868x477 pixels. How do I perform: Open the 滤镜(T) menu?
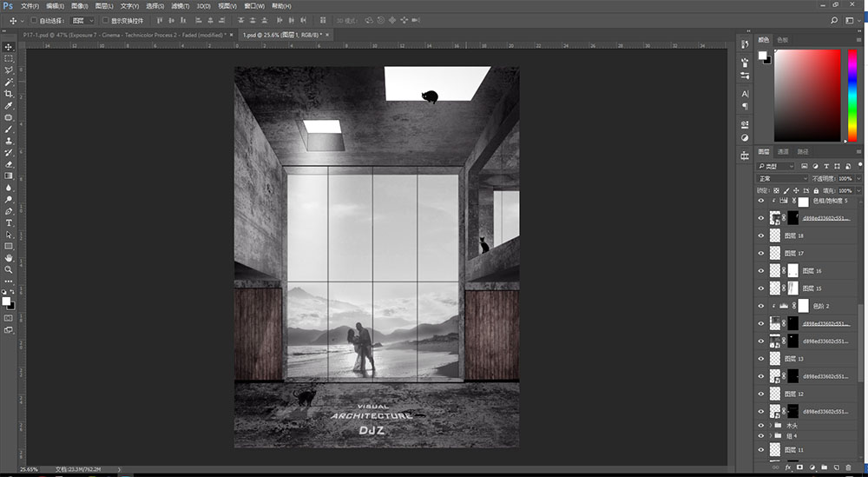click(180, 6)
